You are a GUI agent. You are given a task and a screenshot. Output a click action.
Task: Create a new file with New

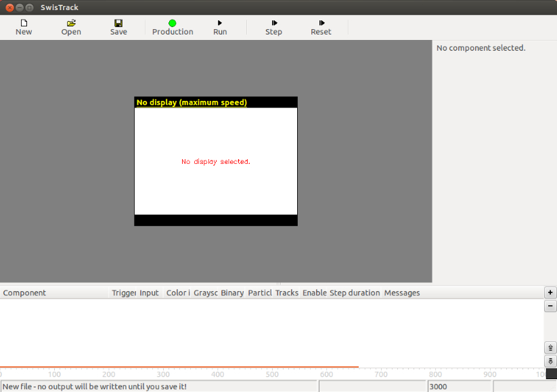pyautogui.click(x=24, y=27)
